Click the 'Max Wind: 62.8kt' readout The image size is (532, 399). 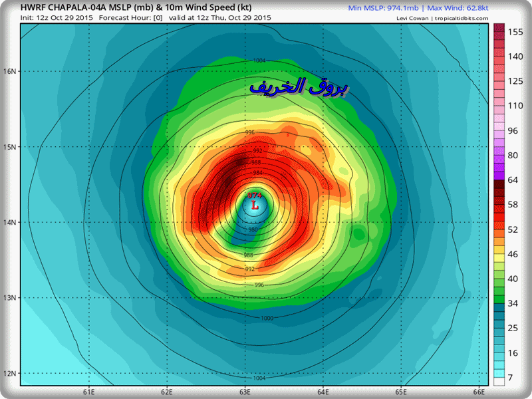(x=458, y=8)
